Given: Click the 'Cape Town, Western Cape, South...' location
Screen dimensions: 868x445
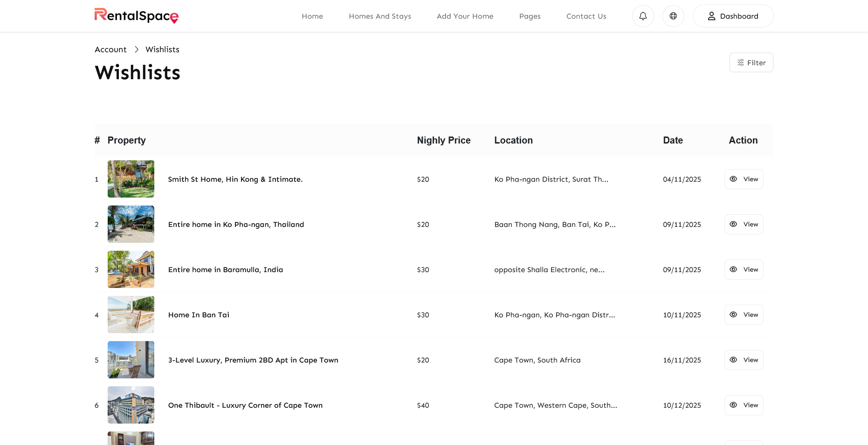Looking at the screenshot, I should [x=556, y=405].
